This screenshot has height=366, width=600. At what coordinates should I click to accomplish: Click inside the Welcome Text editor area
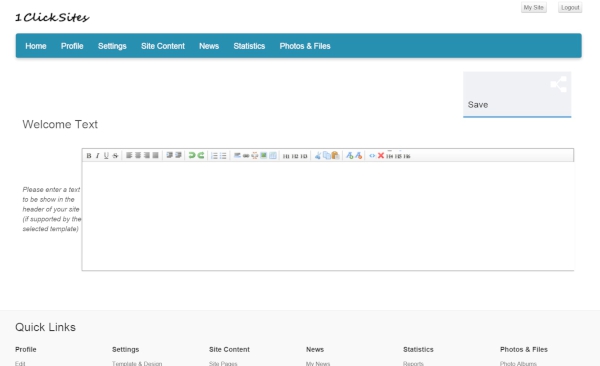(x=328, y=216)
